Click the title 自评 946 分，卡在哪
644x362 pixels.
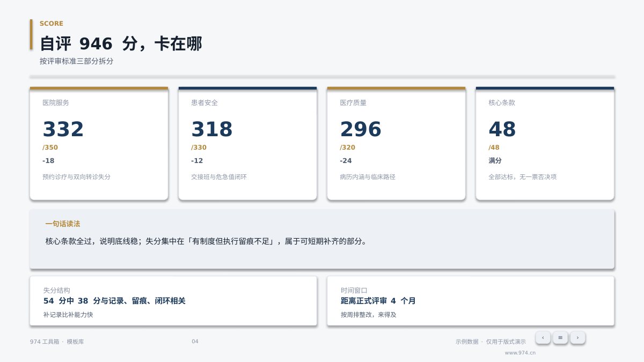[x=121, y=43]
